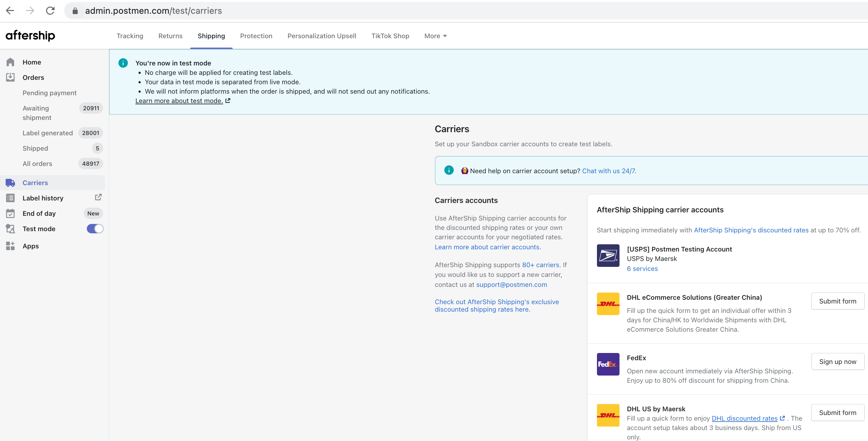Screen dimensions: 868x441
Task: Open the TikTok Shop tab
Action: pyautogui.click(x=390, y=36)
